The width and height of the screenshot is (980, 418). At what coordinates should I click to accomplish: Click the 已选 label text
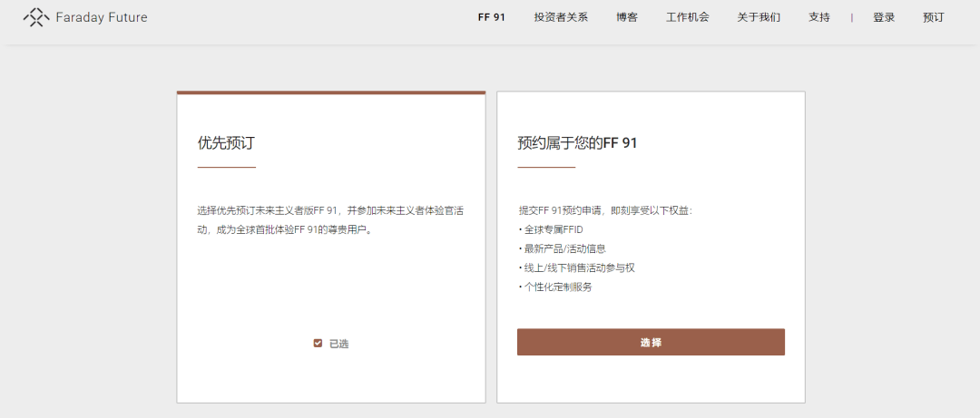(x=338, y=344)
